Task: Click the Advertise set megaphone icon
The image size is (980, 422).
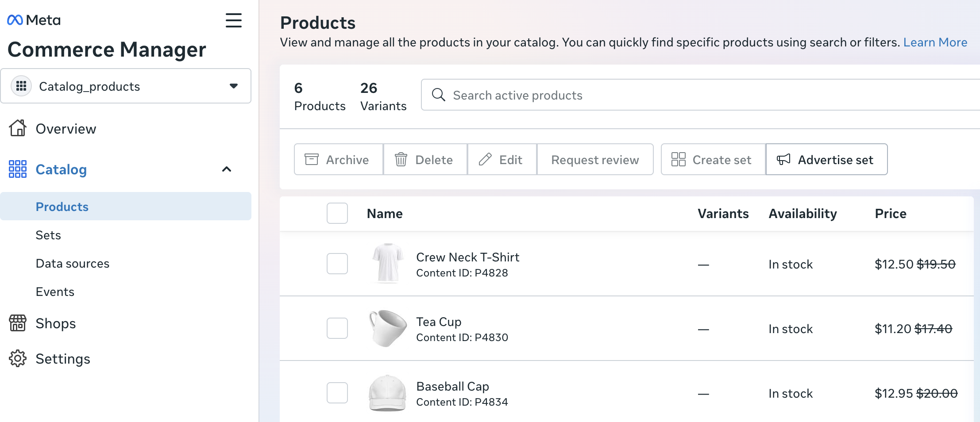Action: (x=783, y=159)
